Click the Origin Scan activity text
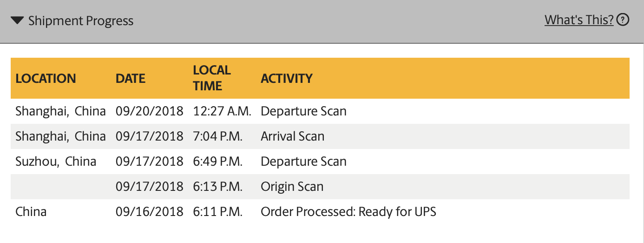This screenshot has width=644, height=243. tap(292, 187)
